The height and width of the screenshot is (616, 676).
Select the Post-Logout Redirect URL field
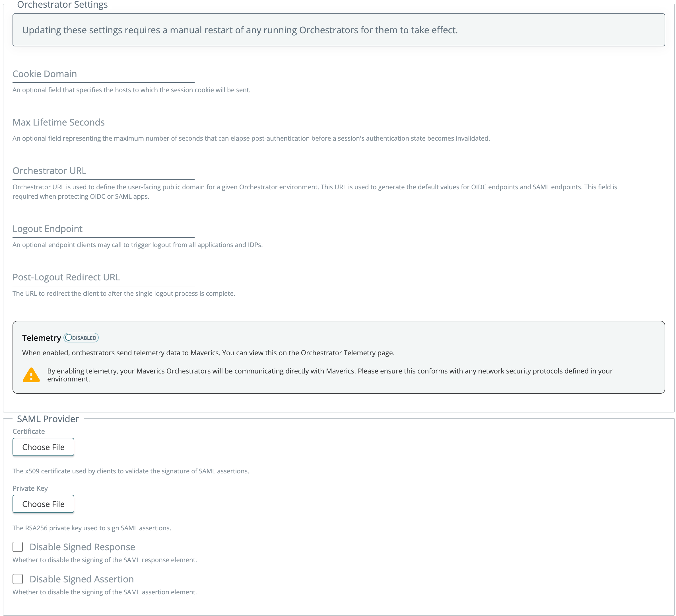click(x=103, y=278)
